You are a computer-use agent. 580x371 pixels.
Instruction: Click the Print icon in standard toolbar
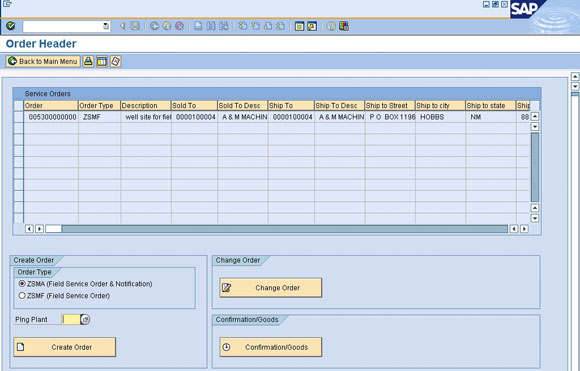click(198, 26)
